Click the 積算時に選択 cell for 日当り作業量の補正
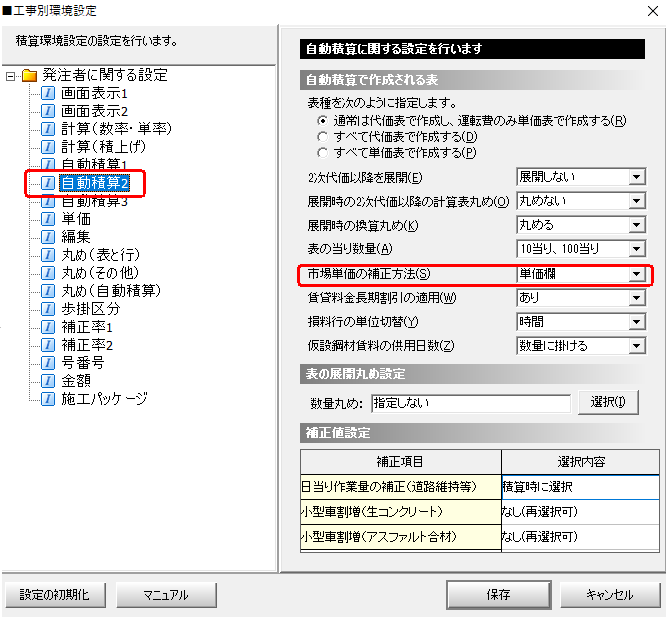The width and height of the screenshot is (666, 618). pyautogui.click(x=580, y=487)
